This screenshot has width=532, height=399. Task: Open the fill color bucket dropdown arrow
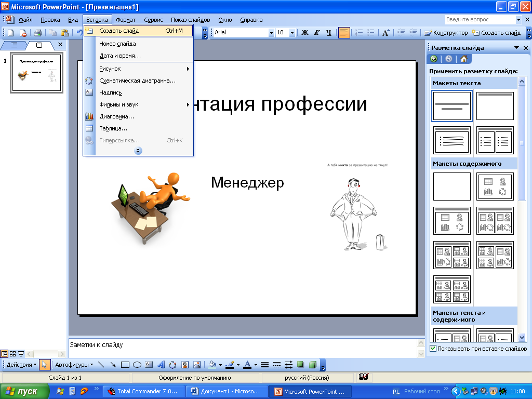(221, 365)
